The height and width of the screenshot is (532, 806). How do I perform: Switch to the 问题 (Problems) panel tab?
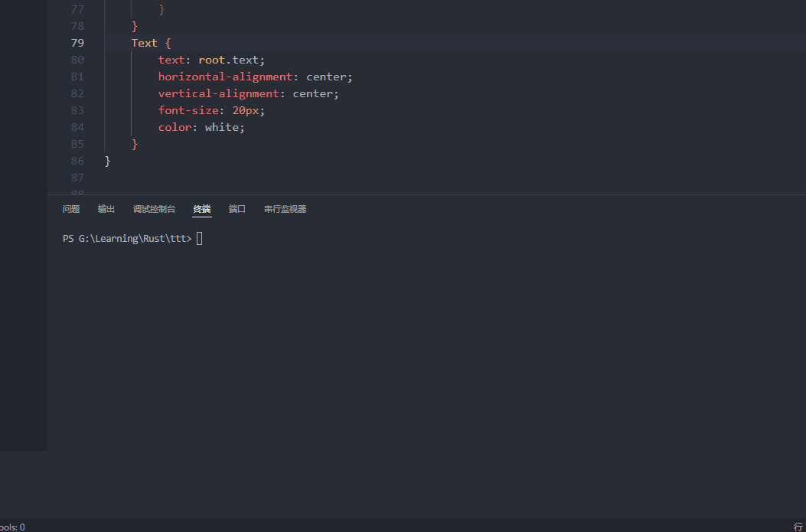[70, 208]
